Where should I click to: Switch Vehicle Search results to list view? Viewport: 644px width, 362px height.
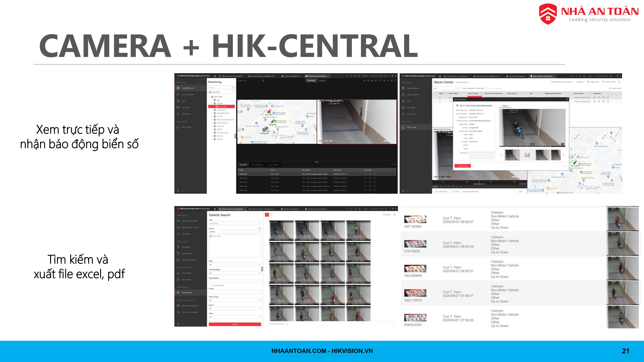pos(271,215)
